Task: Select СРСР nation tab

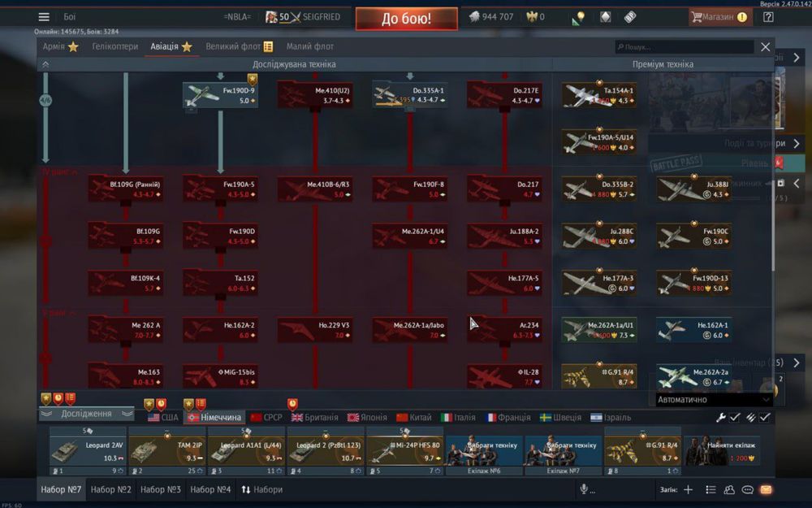Action: click(x=266, y=417)
